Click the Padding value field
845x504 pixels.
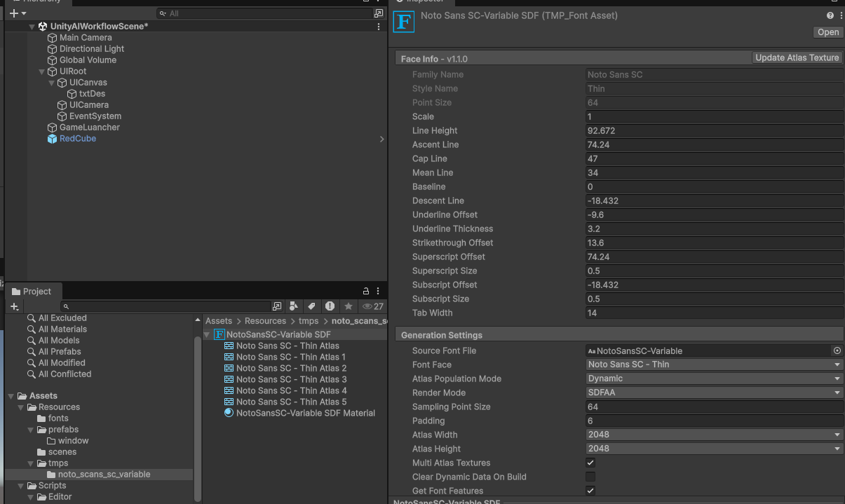click(715, 421)
